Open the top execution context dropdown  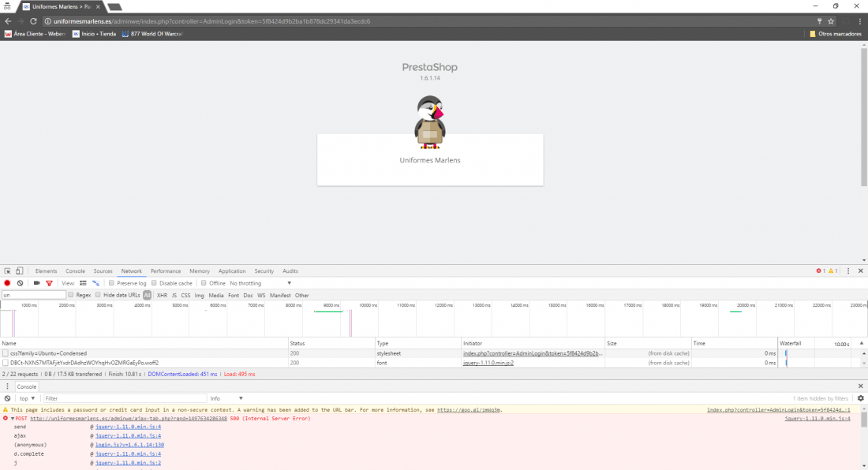point(27,398)
